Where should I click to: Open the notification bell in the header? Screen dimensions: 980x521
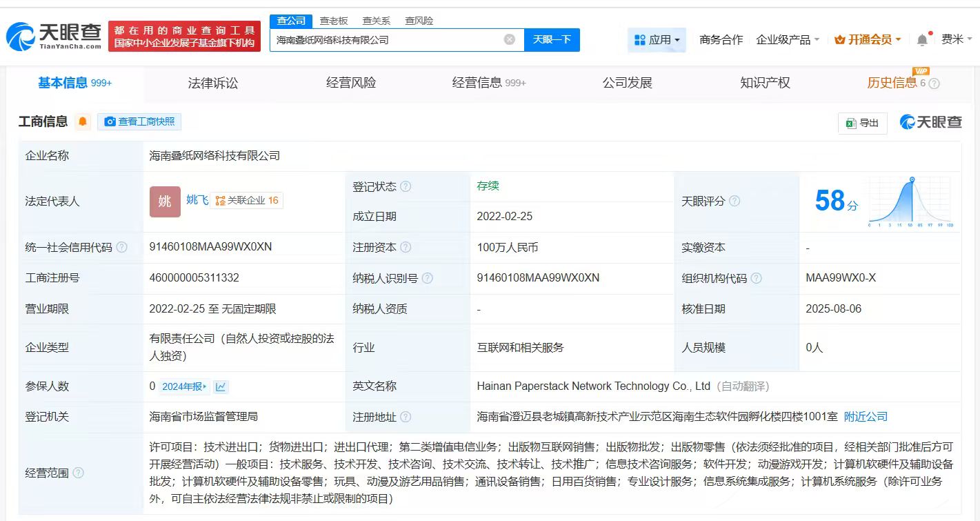[x=922, y=40]
